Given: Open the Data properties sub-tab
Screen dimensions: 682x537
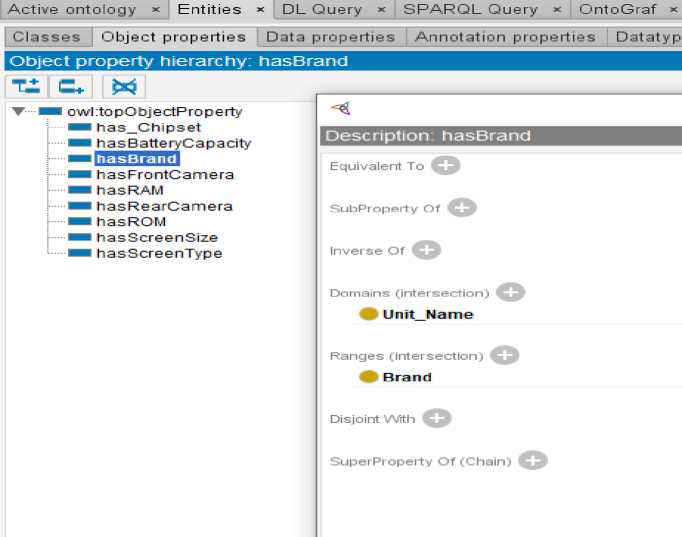Looking at the screenshot, I should coord(331,37).
